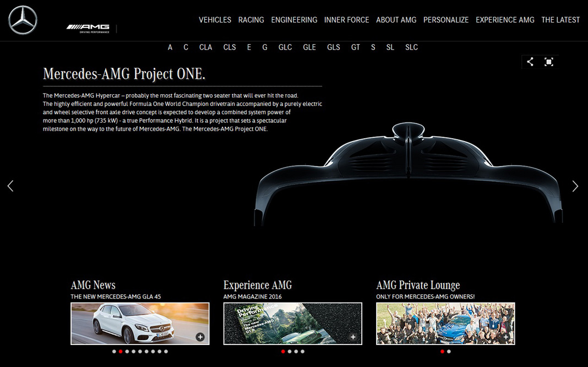This screenshot has width=588, height=367.
Task: Click the white GLA 45 car thumbnail
Action: pyautogui.click(x=140, y=324)
